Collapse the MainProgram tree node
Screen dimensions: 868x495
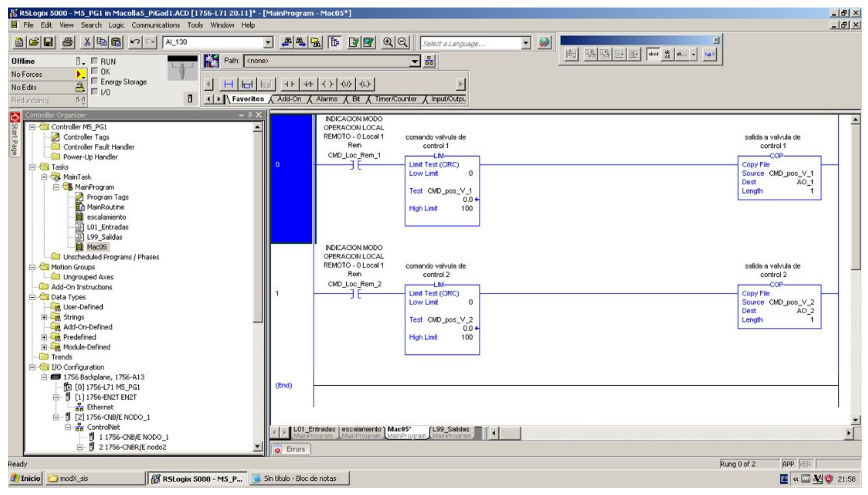[x=56, y=187]
